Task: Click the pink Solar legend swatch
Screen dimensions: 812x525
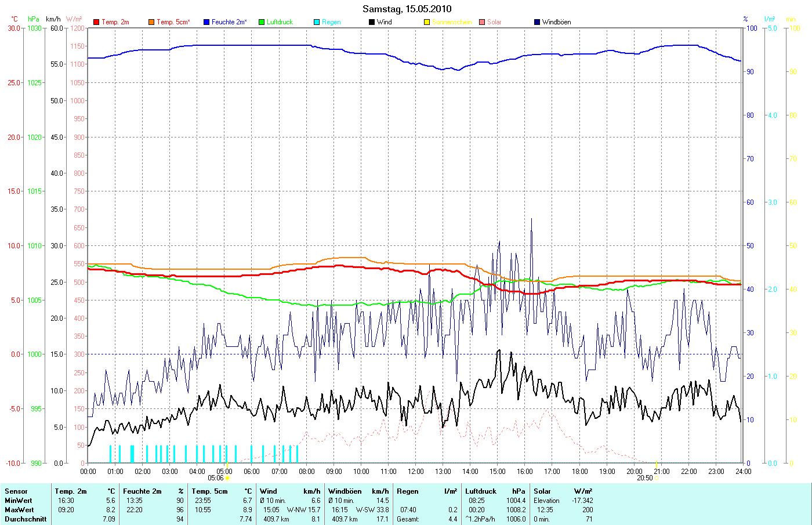Action: (482, 22)
